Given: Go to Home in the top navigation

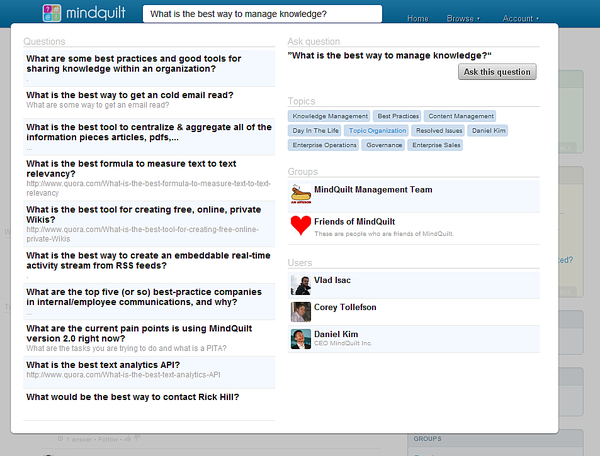Looking at the screenshot, I should pos(417,18).
